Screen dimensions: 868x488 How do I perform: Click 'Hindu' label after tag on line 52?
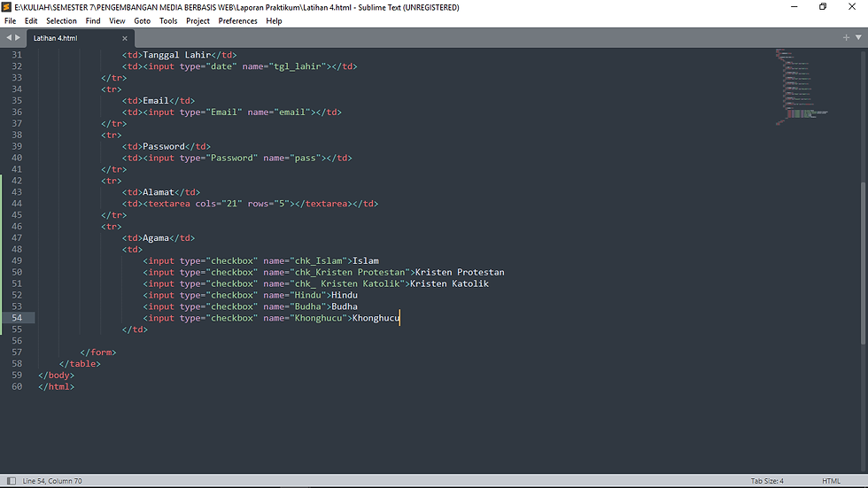tap(345, 296)
